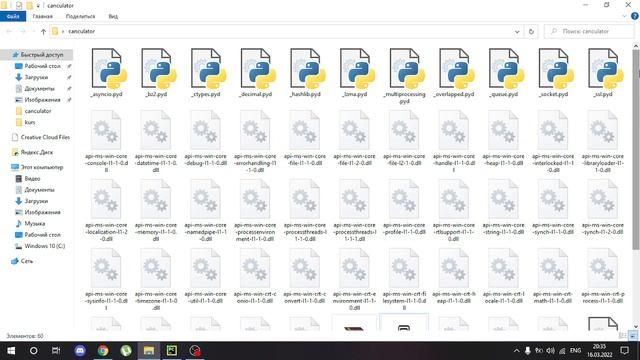This screenshot has height=360, width=640.
Task: Select api-ms-win-core-string-l1-1-0.dll file
Action: point(503,207)
